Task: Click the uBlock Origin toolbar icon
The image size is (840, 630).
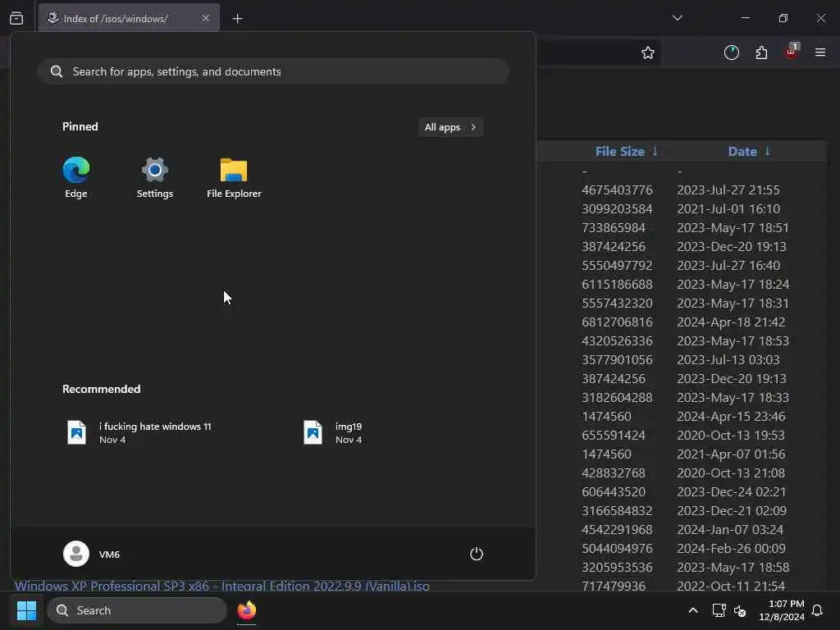Action: 792,52
